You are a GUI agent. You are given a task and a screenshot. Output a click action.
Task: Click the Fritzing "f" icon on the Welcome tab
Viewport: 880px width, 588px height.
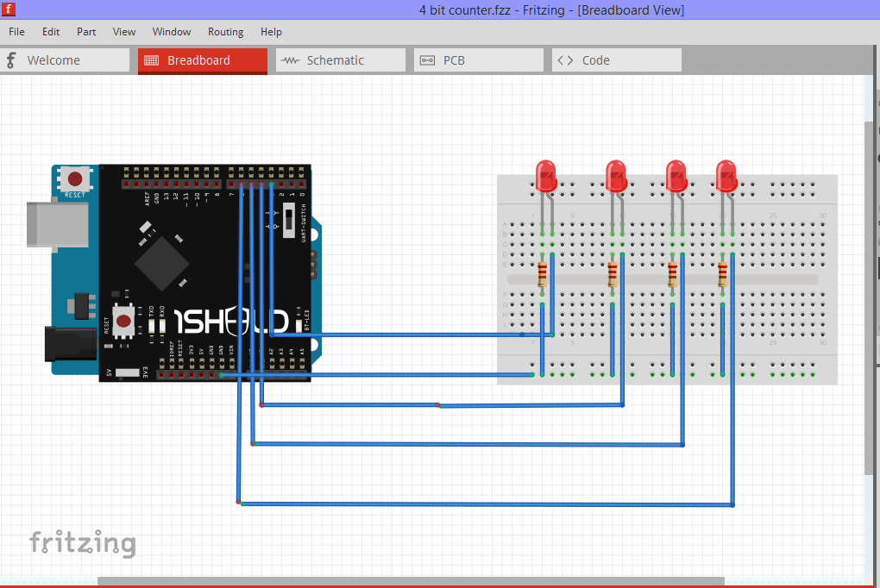click(x=9, y=60)
